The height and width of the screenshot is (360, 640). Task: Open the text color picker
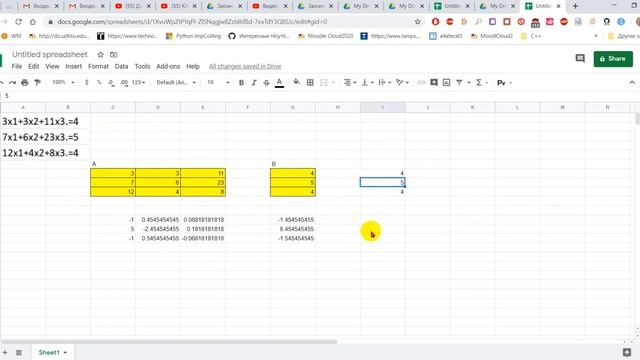pyautogui.click(x=279, y=83)
